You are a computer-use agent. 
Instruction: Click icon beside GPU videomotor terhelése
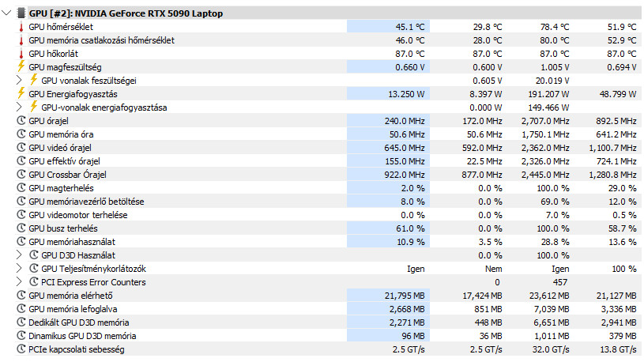[21, 215]
